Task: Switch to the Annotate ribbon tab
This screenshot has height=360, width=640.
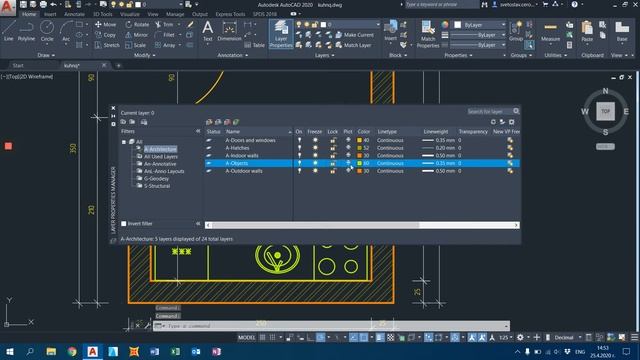Action: coord(74,14)
